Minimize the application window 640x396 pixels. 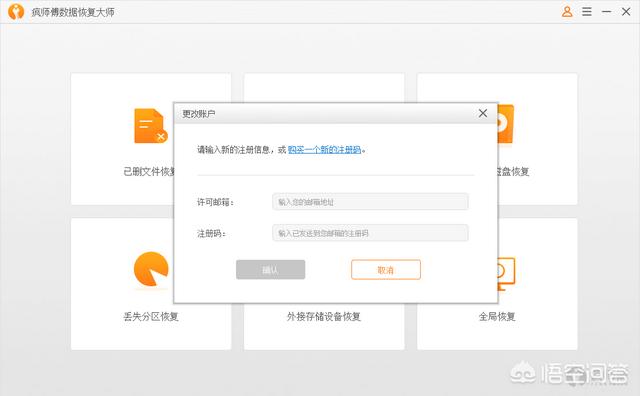tap(607, 11)
